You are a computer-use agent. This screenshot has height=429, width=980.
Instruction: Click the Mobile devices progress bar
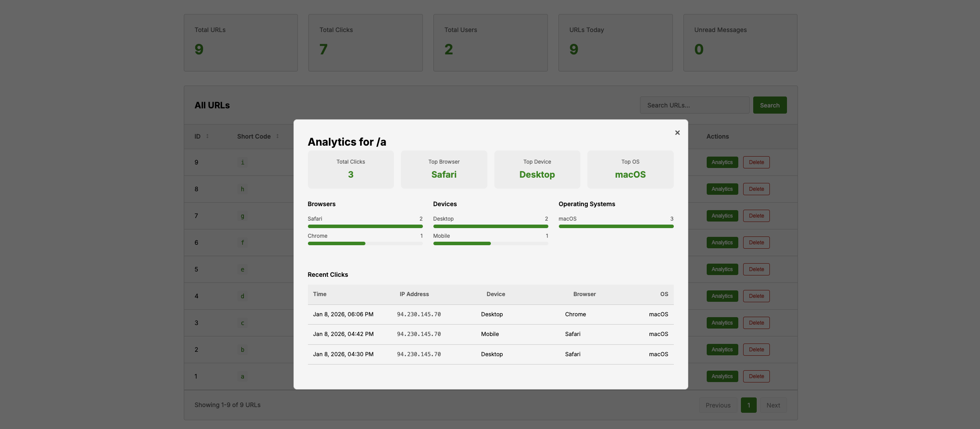[490, 243]
